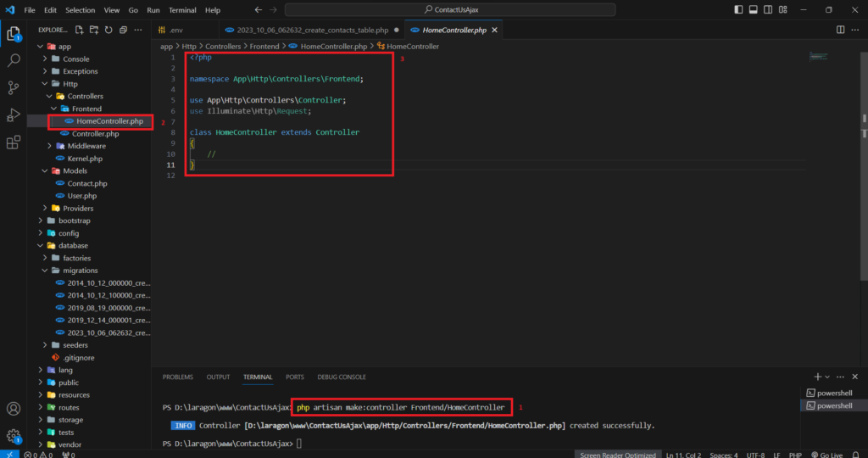Close the HomeController.php tab

494,30
